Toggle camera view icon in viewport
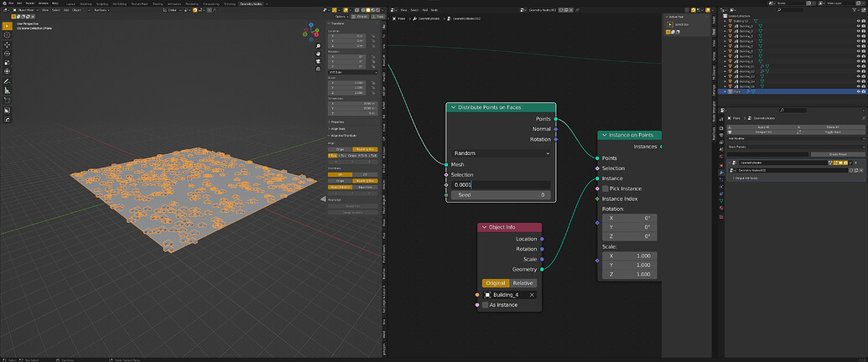 click(x=319, y=61)
